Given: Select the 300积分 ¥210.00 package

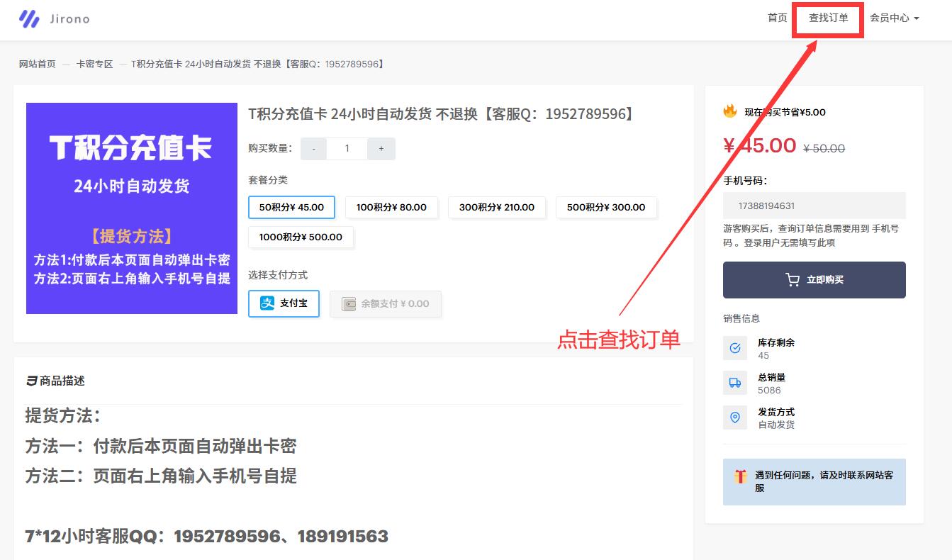Looking at the screenshot, I should coord(496,208).
